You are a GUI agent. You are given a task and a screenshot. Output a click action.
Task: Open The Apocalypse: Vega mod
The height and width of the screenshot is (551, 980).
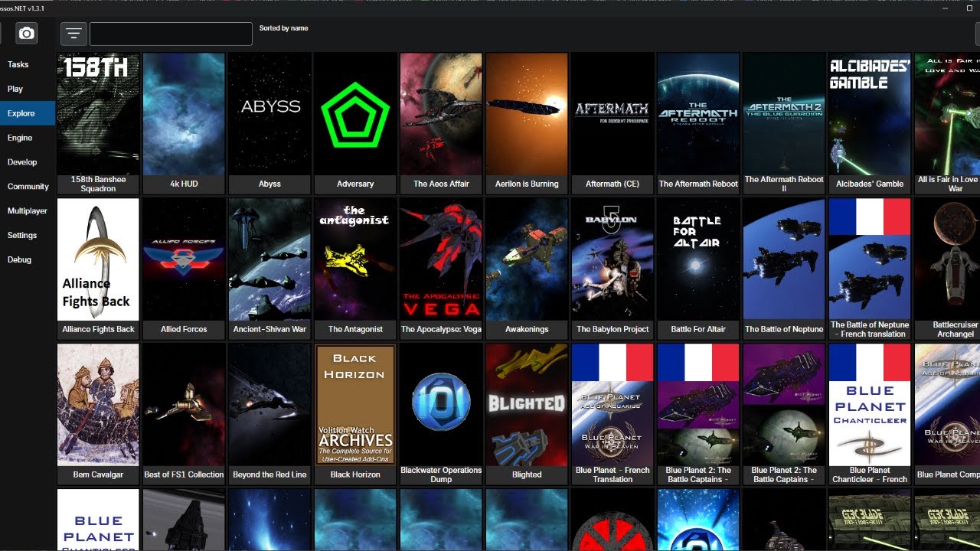pos(441,268)
